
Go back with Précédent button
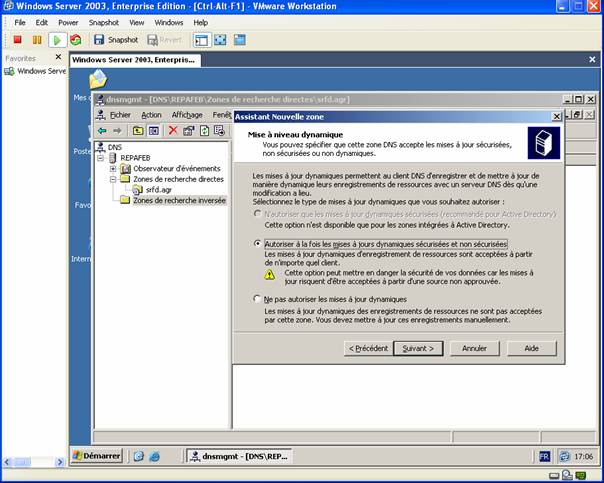click(369, 349)
